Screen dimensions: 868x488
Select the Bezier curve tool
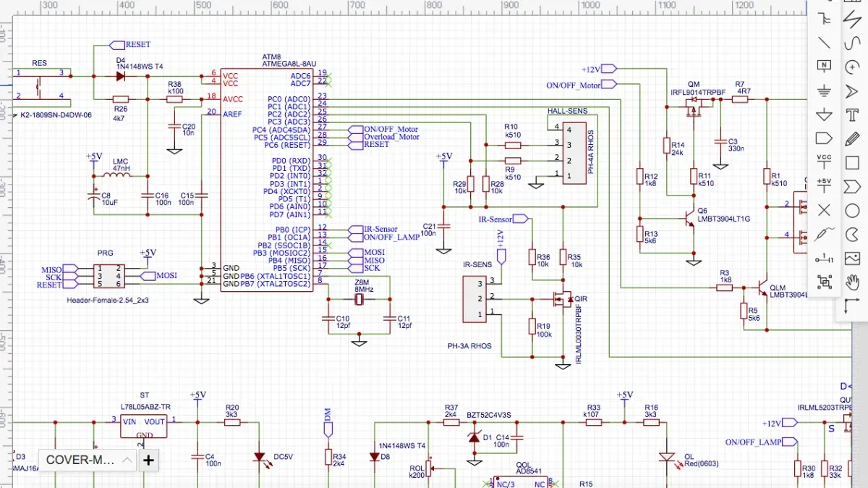tap(852, 42)
